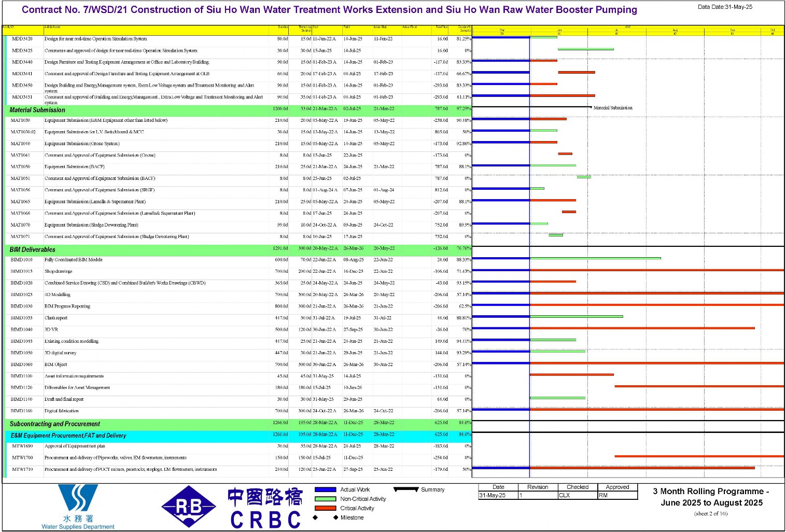Click activity ID BIMD1010
This screenshot has height=532, width=786.
21,260
